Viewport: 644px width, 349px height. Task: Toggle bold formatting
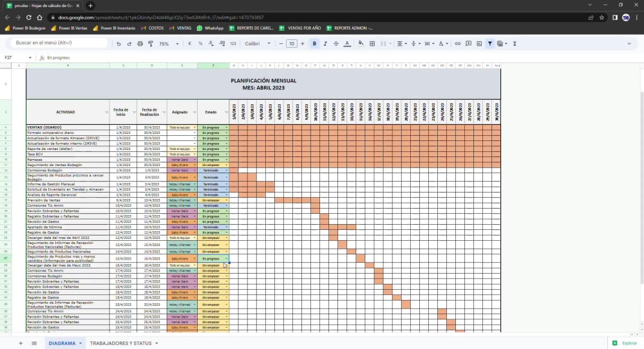pos(315,44)
